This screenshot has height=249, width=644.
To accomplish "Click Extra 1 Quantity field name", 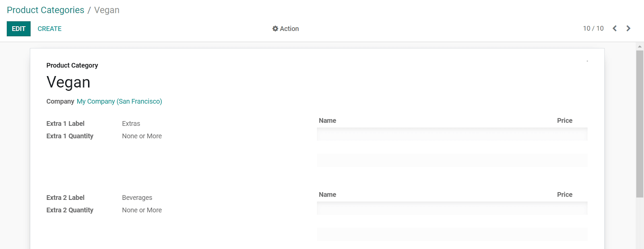I will click(x=70, y=136).
